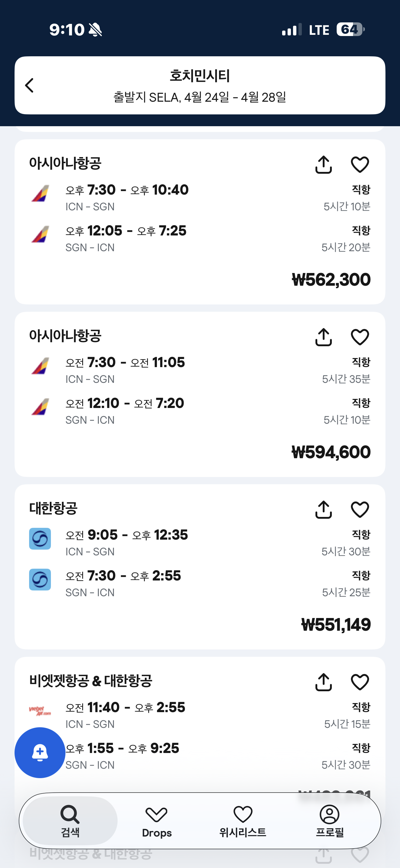The height and width of the screenshot is (868, 400).
Task: Share the Vietjet & Korean Air flight
Action: (323, 682)
